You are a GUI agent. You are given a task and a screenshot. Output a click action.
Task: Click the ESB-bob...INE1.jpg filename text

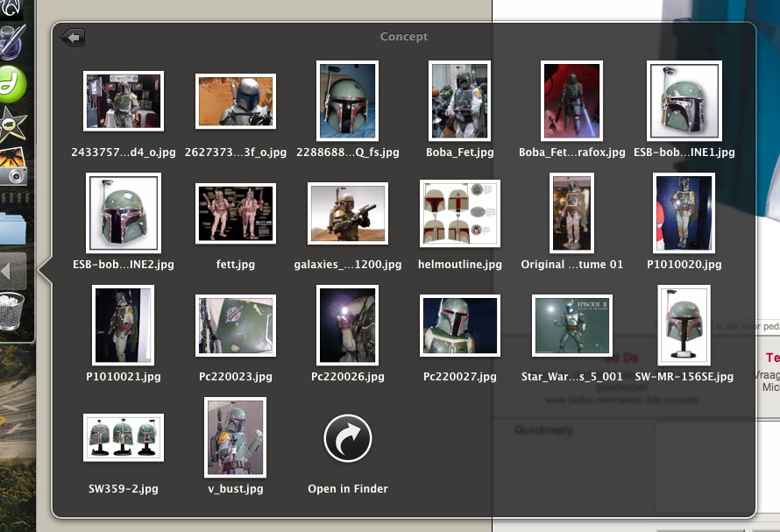684,153
